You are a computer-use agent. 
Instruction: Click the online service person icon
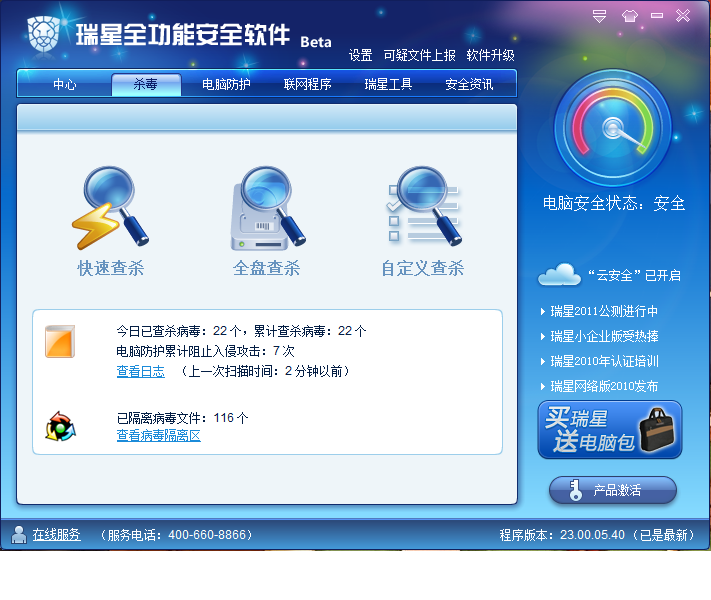pos(19,535)
